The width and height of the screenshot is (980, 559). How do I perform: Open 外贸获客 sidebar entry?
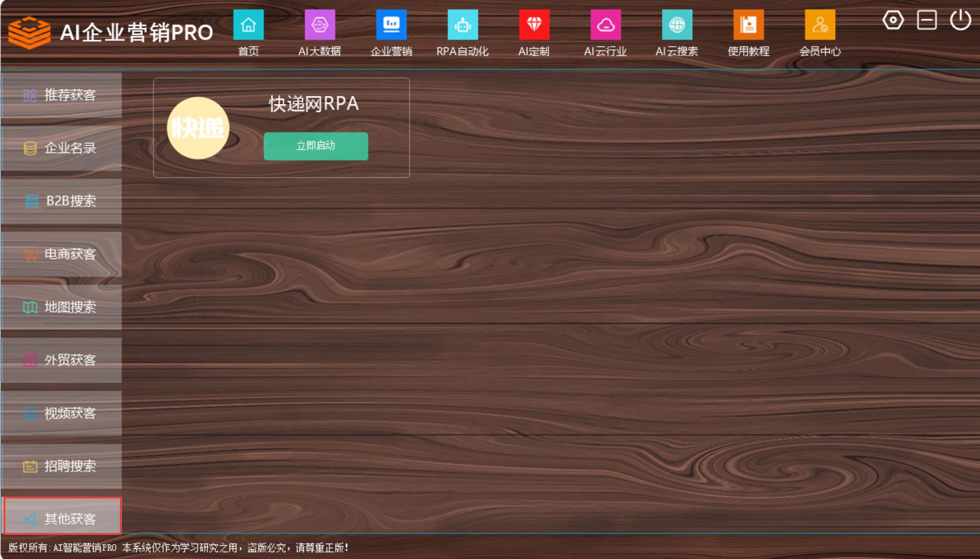[x=62, y=360]
